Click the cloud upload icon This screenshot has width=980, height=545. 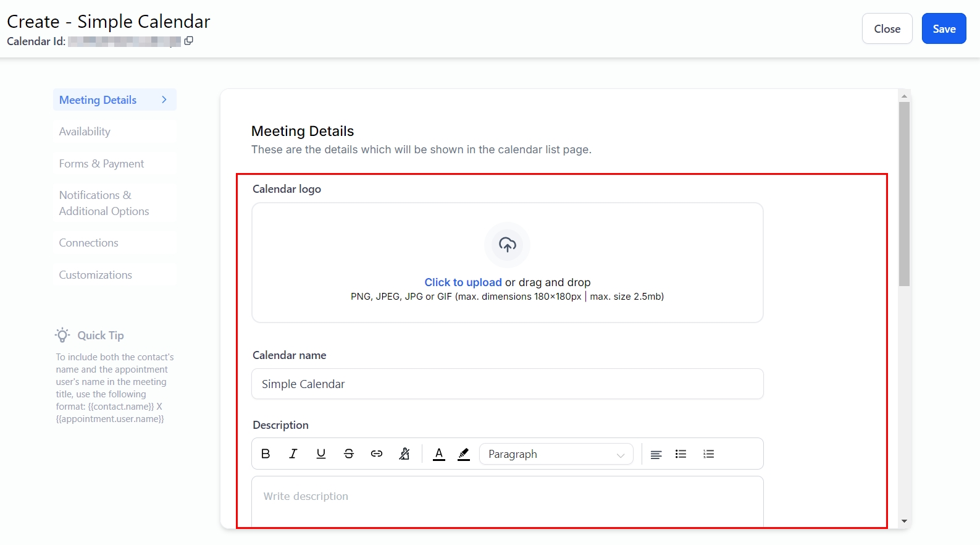click(508, 245)
